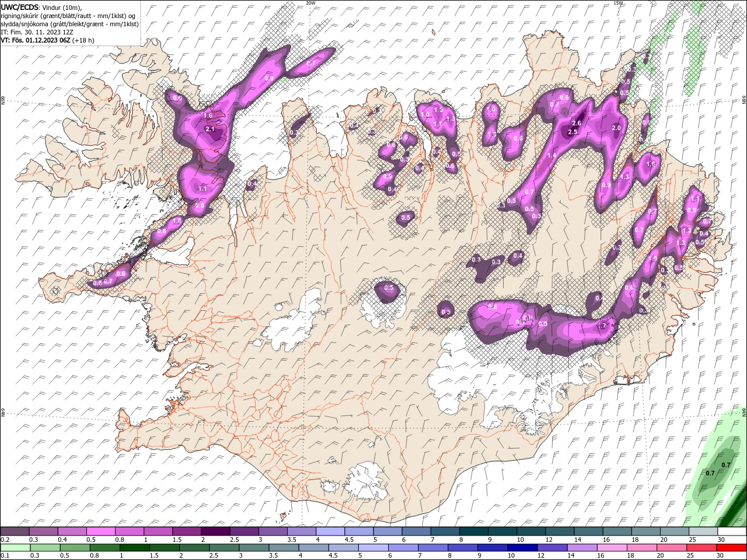The image size is (747, 560).
Task: Click the bright pink 0.5–0.8 snow scale swatch
Action: [x=100, y=531]
